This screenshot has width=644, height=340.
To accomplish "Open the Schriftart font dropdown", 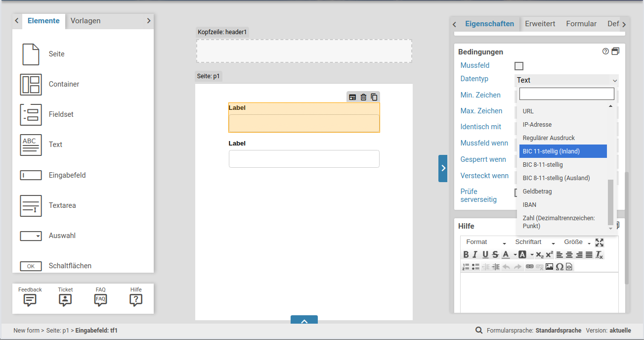I will 535,243.
